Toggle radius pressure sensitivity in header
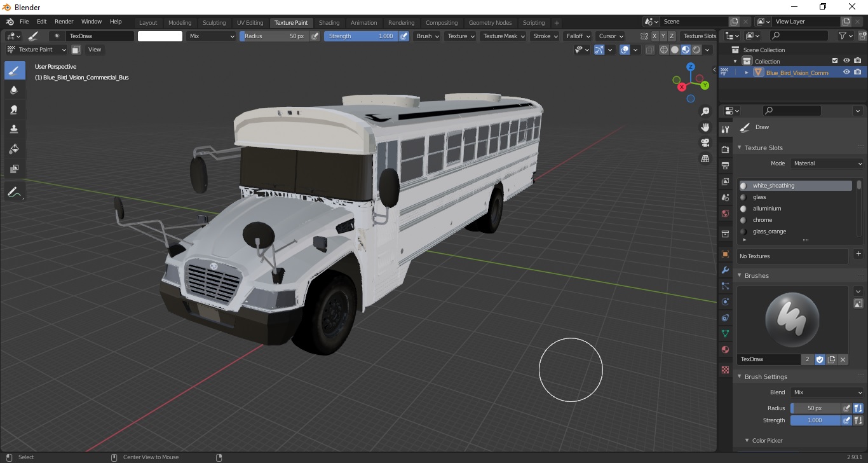The image size is (868, 463). click(315, 36)
